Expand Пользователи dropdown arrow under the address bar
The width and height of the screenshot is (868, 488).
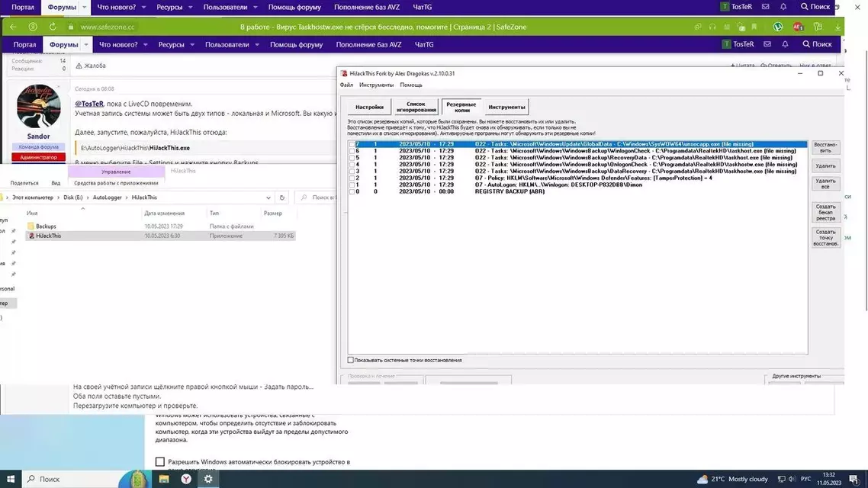click(x=257, y=45)
